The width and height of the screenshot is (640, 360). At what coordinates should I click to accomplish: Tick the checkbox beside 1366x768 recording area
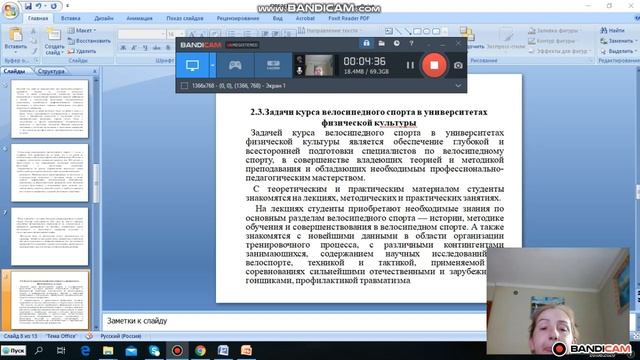click(x=184, y=86)
